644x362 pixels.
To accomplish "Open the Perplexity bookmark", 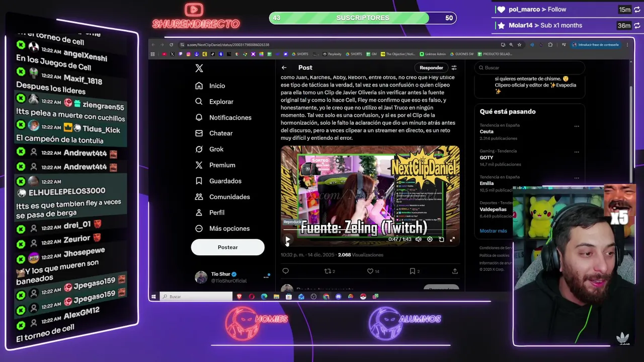I will (x=332, y=54).
